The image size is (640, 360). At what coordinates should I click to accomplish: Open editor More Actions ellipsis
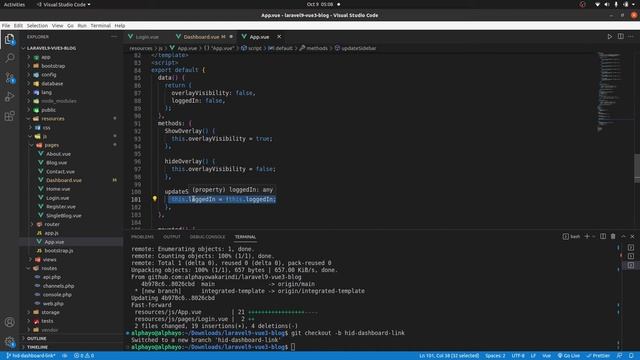(631, 36)
